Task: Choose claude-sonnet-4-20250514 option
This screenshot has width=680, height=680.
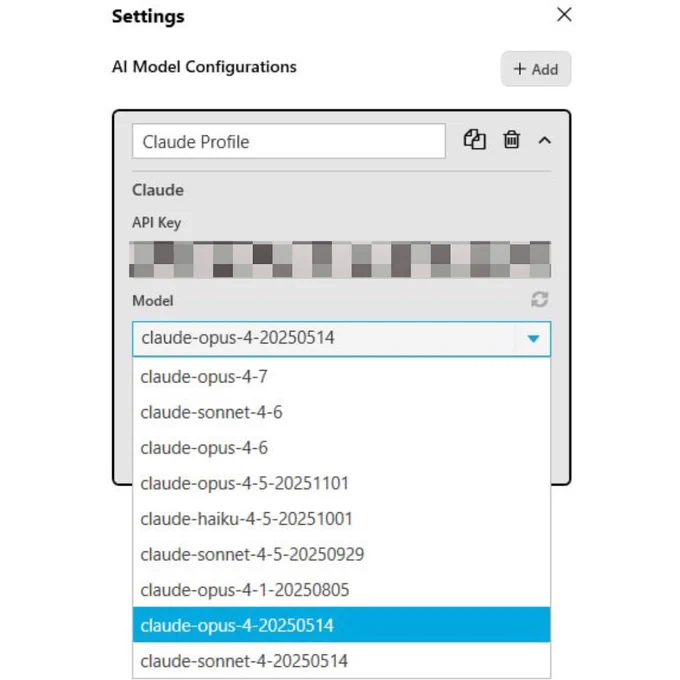Action: point(341,660)
